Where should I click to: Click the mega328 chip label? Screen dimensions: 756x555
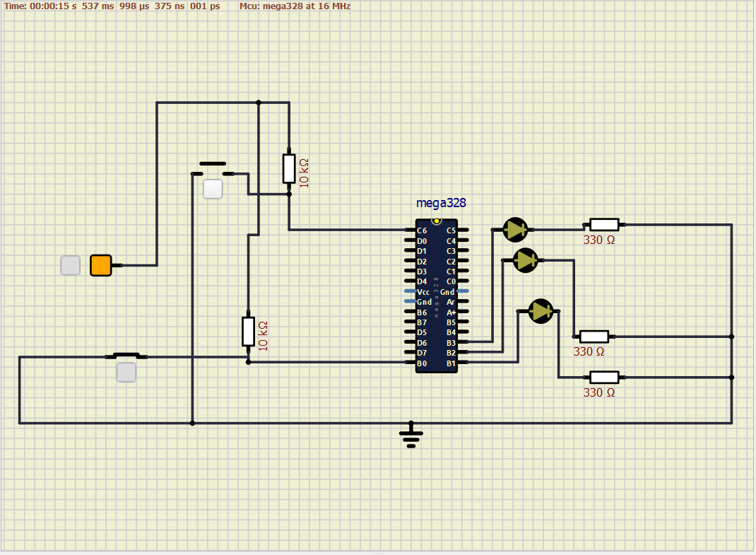[441, 203]
